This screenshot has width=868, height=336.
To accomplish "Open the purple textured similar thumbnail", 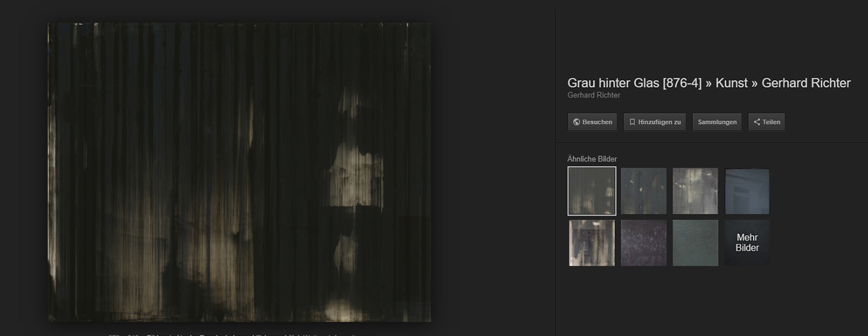I will 644,242.
